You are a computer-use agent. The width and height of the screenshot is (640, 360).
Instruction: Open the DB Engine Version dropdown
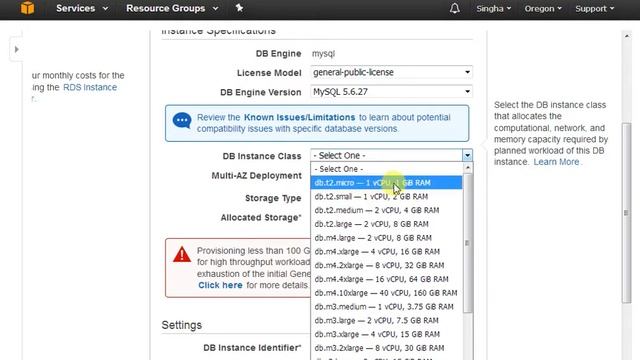click(x=391, y=91)
